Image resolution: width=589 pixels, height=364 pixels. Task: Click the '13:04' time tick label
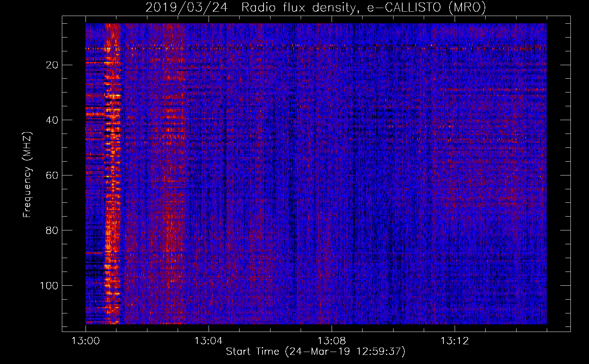pyautogui.click(x=208, y=341)
